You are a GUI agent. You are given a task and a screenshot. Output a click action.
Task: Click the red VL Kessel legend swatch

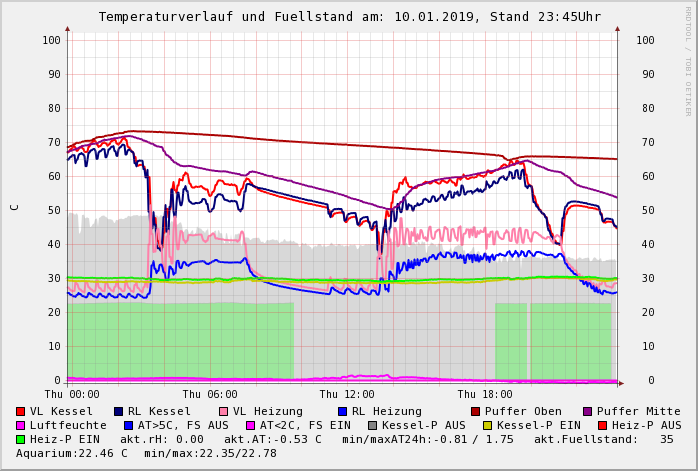click(21, 412)
